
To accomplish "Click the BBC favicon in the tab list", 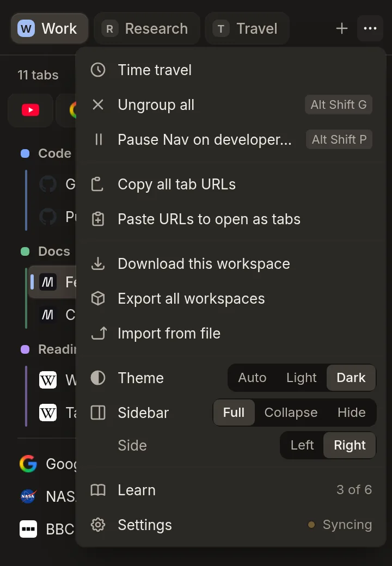I will [28, 529].
